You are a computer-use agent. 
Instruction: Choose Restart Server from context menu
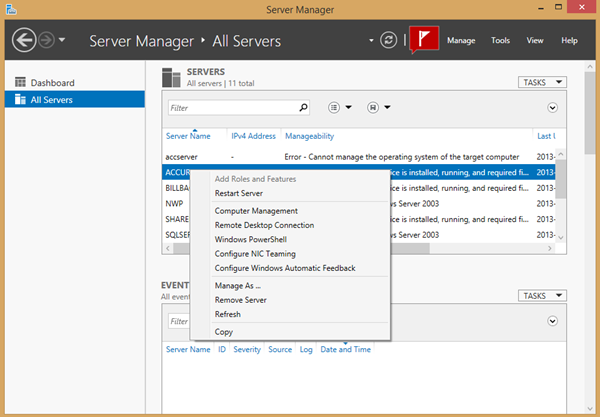coord(238,193)
